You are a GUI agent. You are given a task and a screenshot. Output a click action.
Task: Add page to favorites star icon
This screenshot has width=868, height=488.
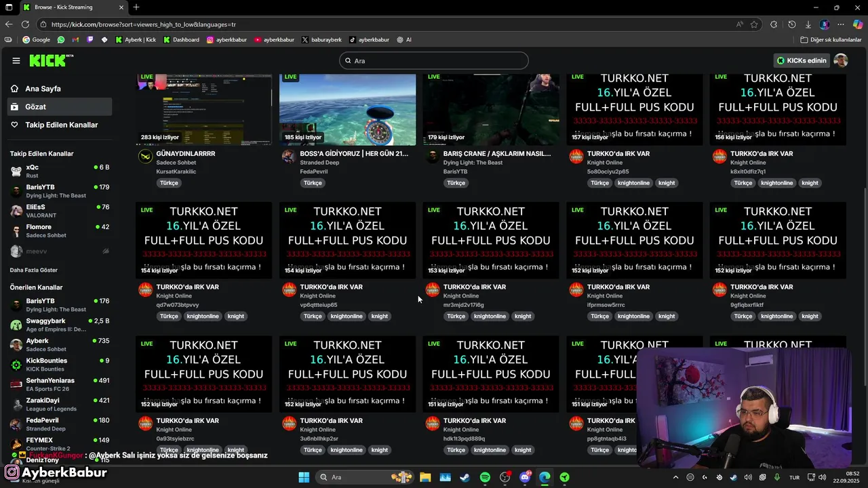(754, 24)
